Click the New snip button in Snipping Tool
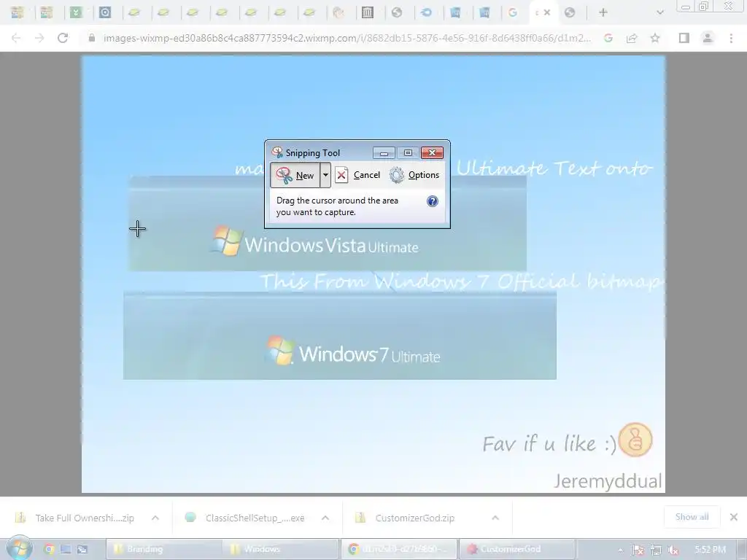 [x=295, y=175]
